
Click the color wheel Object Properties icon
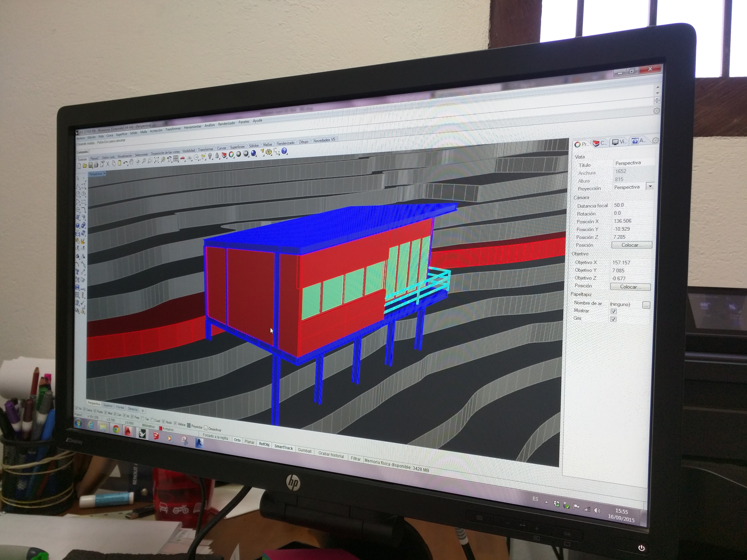tap(231, 154)
